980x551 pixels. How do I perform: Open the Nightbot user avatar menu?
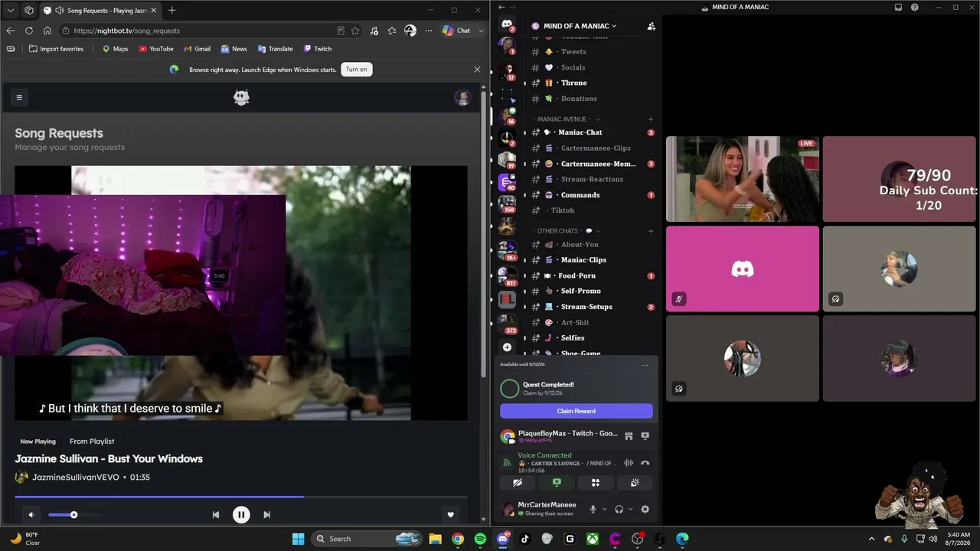click(x=462, y=97)
